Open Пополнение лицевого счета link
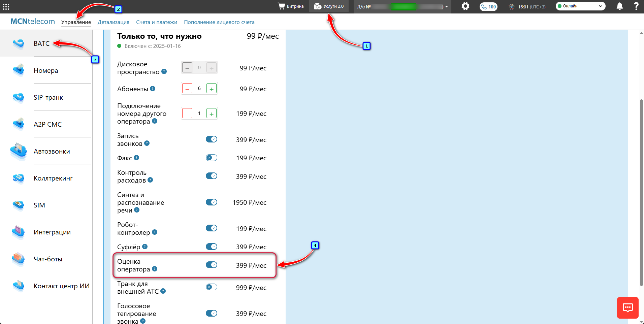This screenshot has height=324, width=644. [x=219, y=22]
